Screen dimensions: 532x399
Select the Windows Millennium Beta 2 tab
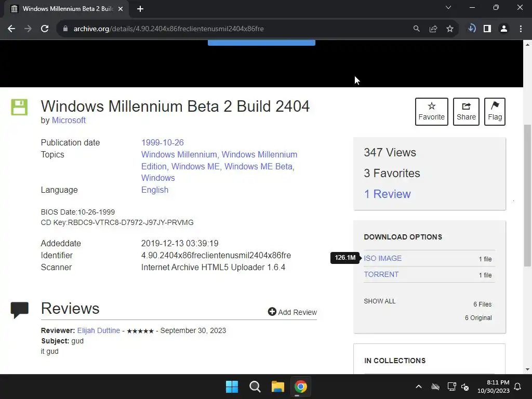(x=66, y=9)
